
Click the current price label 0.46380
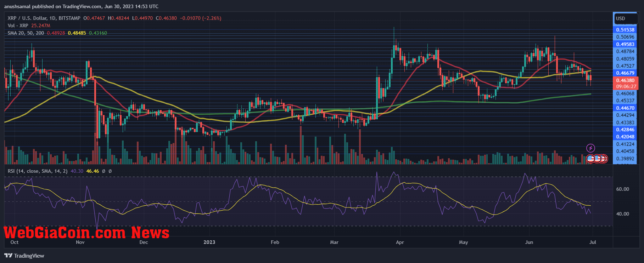[625, 80]
